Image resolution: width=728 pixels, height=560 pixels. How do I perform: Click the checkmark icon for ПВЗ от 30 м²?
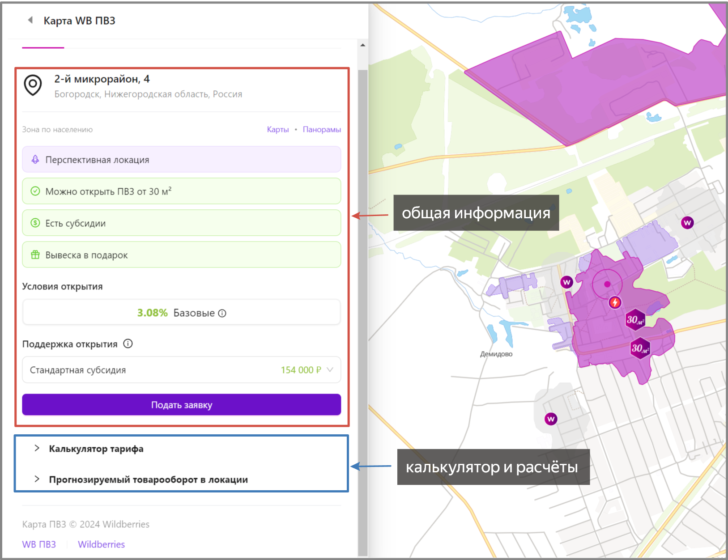[x=35, y=191]
